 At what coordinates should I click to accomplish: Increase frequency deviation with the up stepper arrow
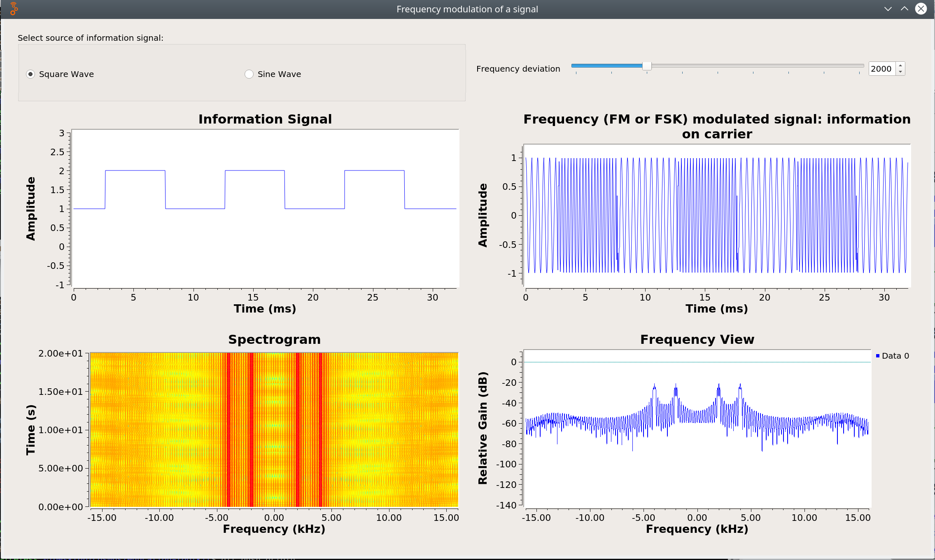coord(901,65)
